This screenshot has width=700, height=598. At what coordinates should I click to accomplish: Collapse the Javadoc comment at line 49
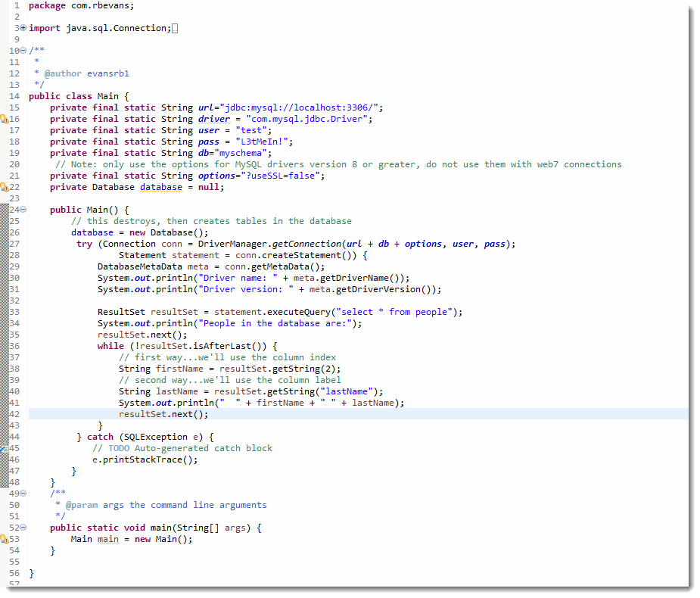click(x=23, y=494)
